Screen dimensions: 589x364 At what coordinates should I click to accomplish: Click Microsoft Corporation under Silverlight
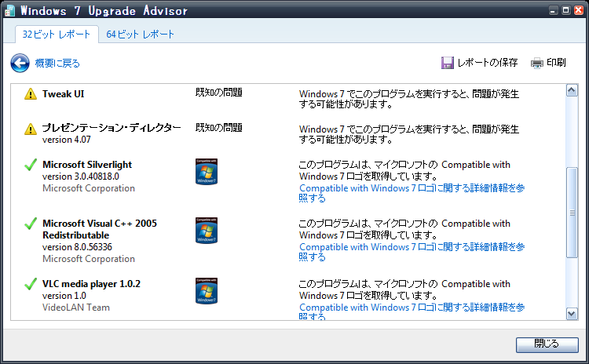88,188
